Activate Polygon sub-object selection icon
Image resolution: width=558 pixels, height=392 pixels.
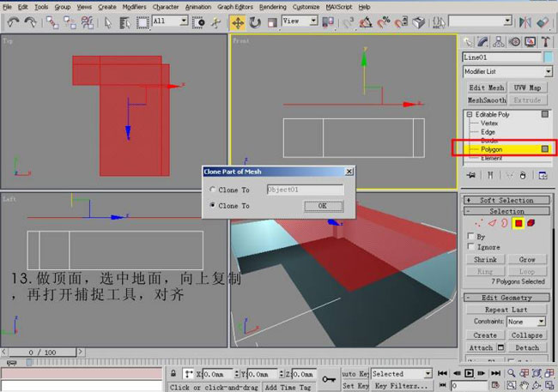[519, 223]
